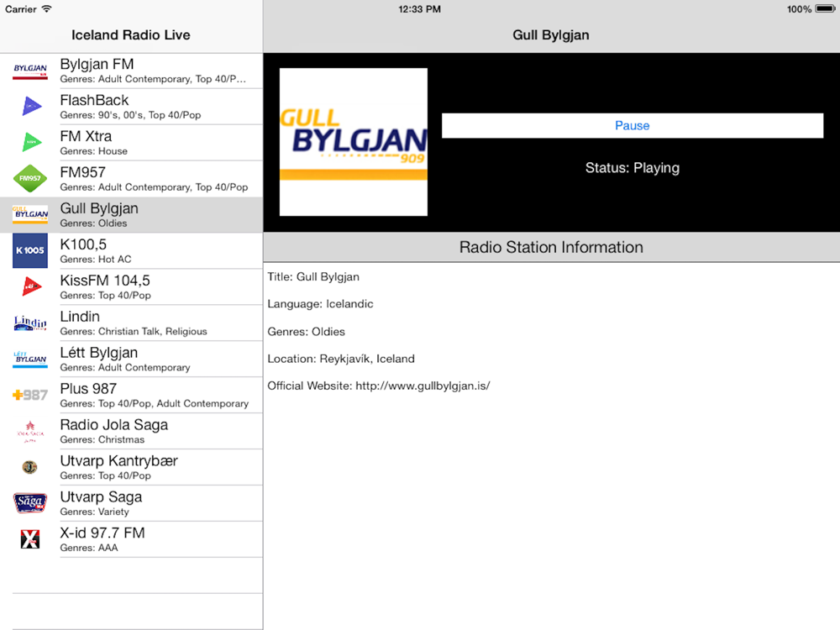Select FlashBack station title
This screenshot has width=840, height=630.
point(94,100)
